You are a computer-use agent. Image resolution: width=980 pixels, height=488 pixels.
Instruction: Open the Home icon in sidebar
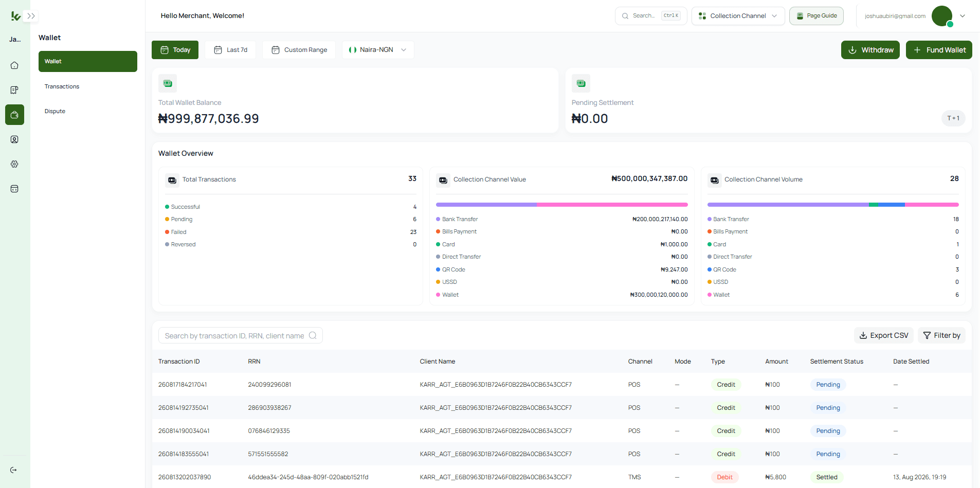pyautogui.click(x=14, y=65)
